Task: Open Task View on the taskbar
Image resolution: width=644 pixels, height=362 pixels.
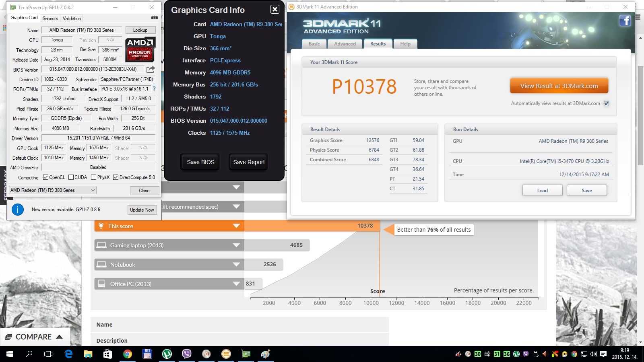Action: coord(48,354)
